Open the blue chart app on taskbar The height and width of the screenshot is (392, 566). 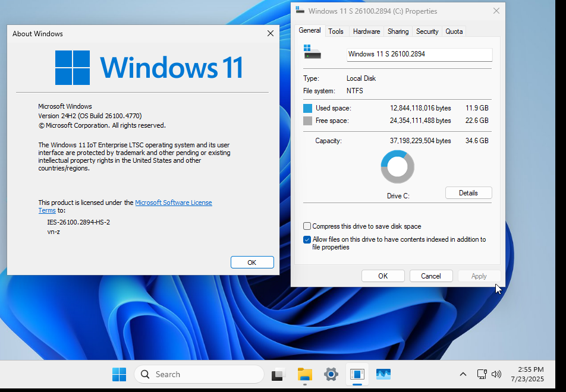[383, 374]
